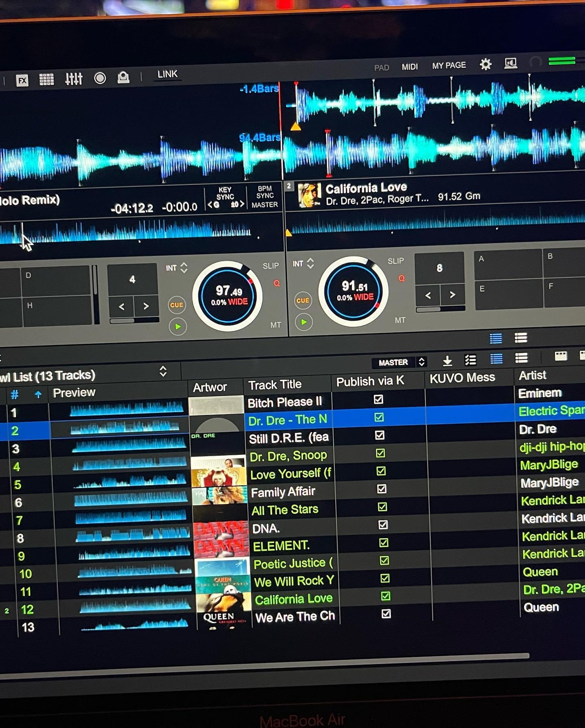Click the Preview column header
The image size is (585, 728).
(x=74, y=393)
